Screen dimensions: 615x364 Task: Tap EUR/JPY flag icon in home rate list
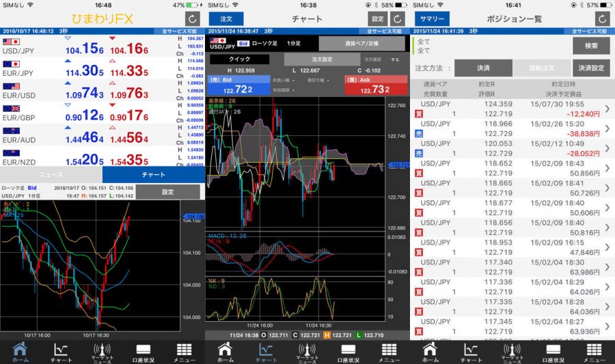click(11, 64)
